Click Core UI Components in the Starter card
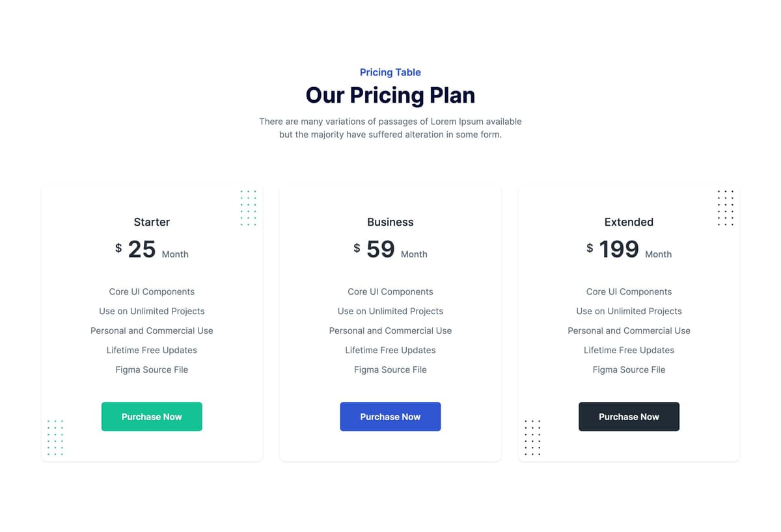This screenshot has height=532, width=781. [x=152, y=291]
